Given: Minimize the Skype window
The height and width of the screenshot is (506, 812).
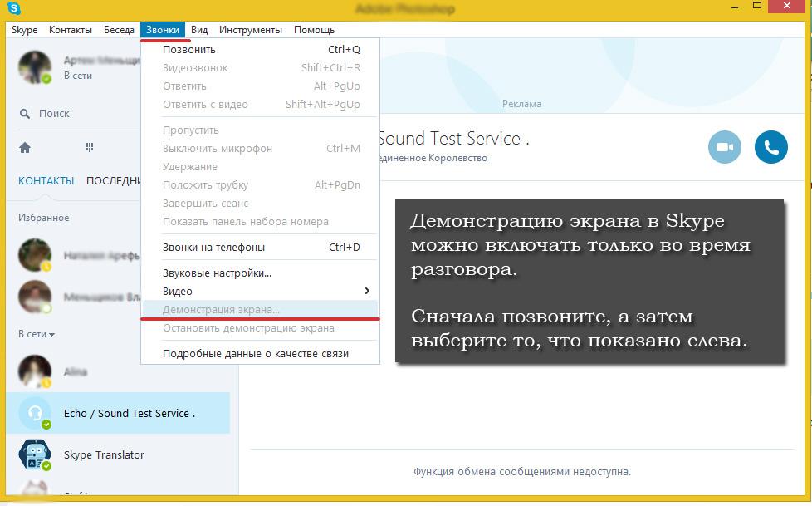Looking at the screenshot, I should (736, 7).
